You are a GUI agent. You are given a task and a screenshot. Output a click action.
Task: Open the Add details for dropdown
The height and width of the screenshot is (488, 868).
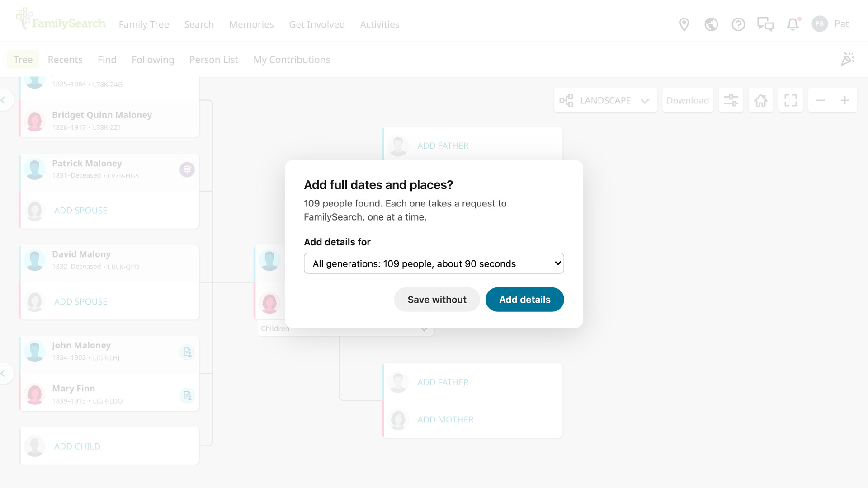point(434,263)
